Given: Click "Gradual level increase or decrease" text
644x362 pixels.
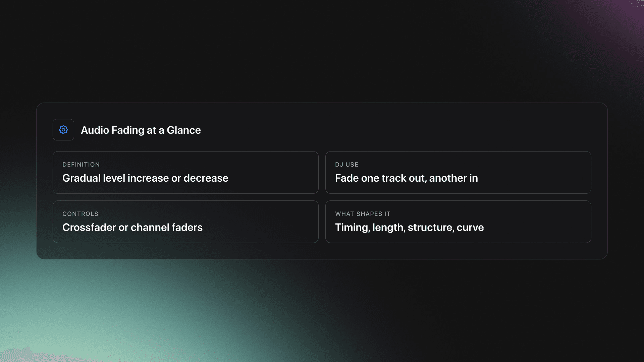Looking at the screenshot, I should tap(145, 178).
